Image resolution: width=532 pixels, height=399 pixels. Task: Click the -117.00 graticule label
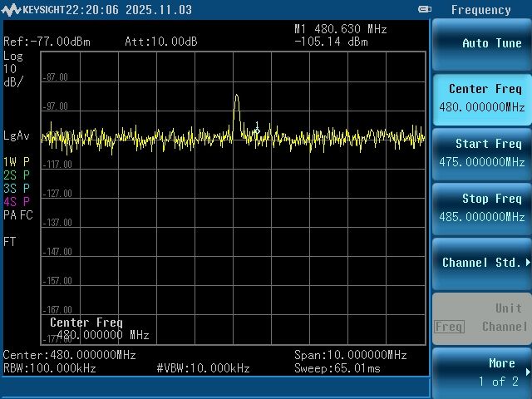click(x=57, y=165)
